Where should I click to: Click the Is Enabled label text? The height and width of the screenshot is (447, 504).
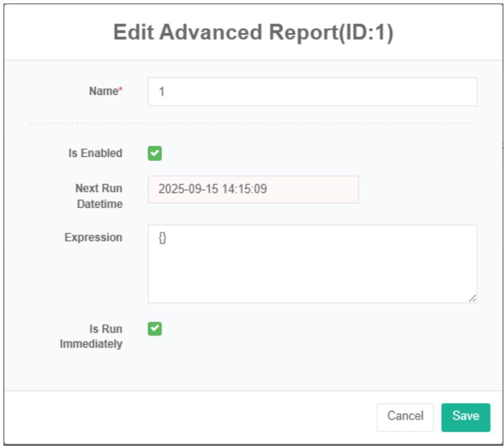pyautogui.click(x=95, y=154)
